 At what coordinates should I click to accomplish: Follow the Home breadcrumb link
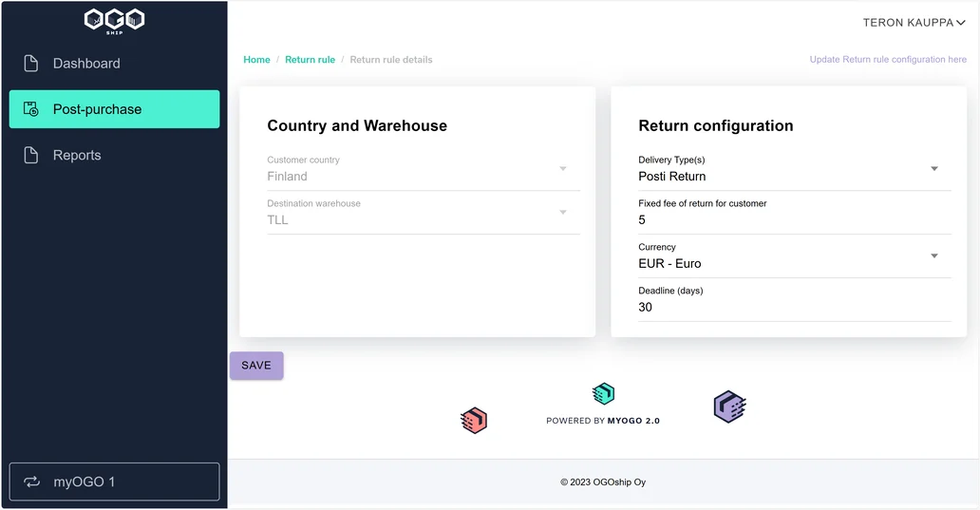coord(257,60)
